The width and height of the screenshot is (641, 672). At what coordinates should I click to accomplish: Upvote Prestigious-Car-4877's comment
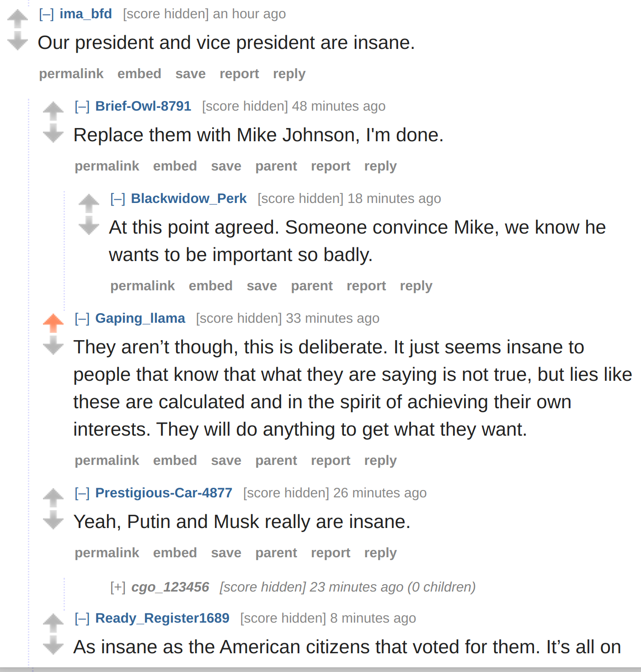coord(53,498)
